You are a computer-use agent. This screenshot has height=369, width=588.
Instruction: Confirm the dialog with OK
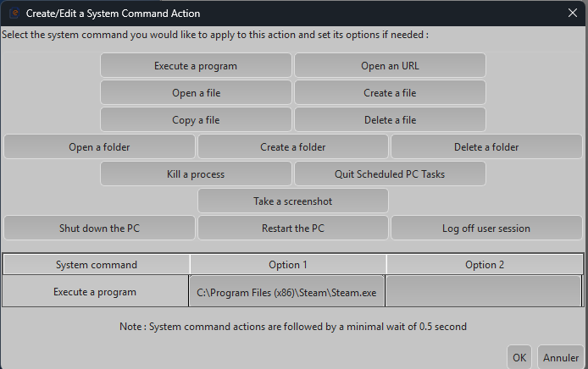point(519,357)
